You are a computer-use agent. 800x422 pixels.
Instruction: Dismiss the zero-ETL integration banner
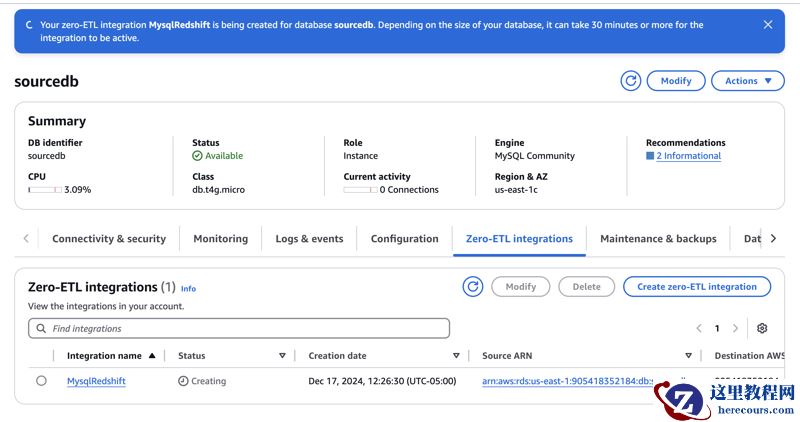767,24
